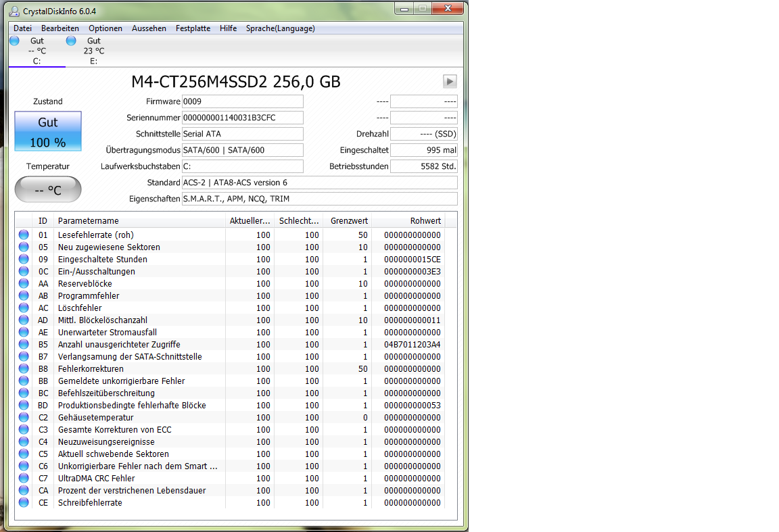Select the Prozent der verstrichenen Lebensdauer row
Screen dimensions: 779x532
tap(230, 490)
